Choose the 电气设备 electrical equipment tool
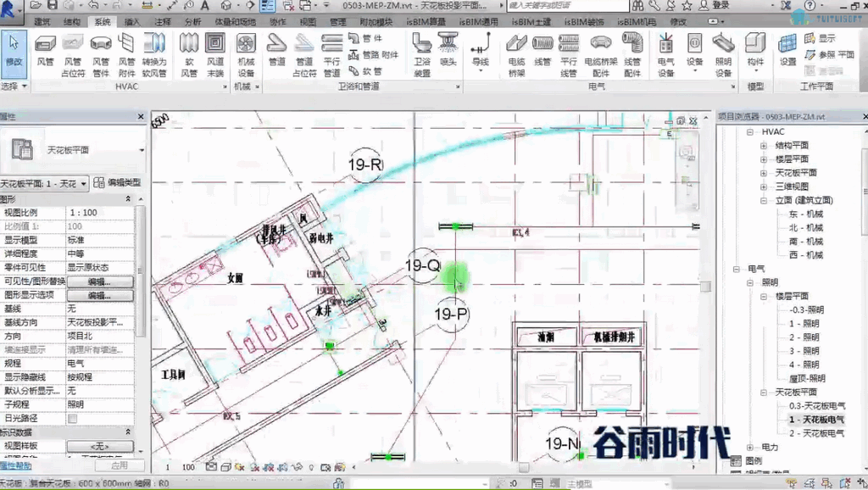The width and height of the screenshot is (868, 490). point(666,55)
